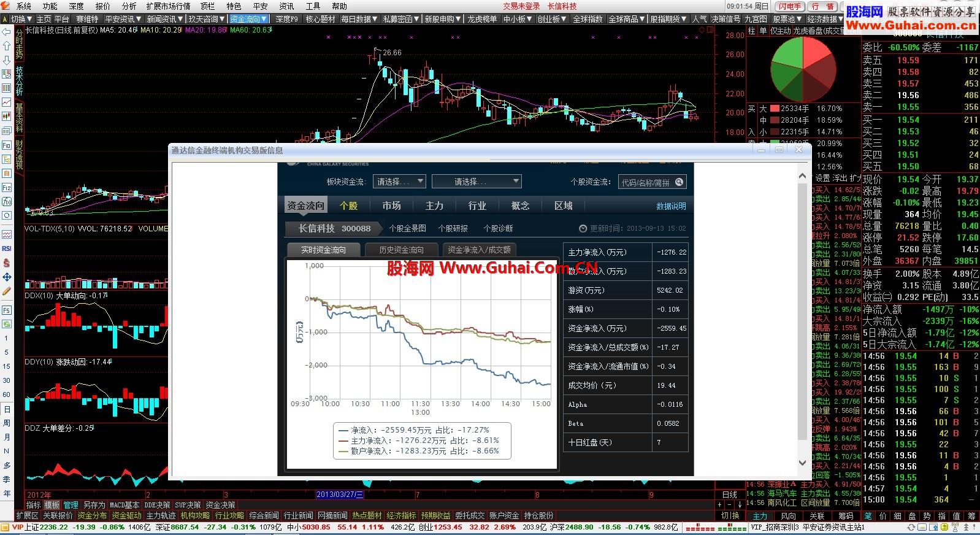Expand the 股指期货 toolbar dropdown
980x535 pixels.
coord(670,19)
